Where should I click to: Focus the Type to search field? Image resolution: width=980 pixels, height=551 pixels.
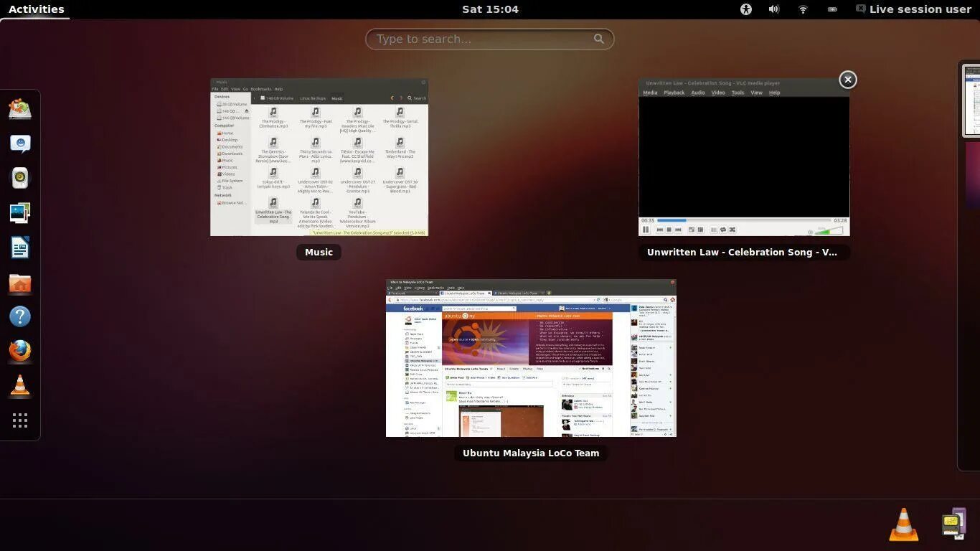tap(489, 39)
